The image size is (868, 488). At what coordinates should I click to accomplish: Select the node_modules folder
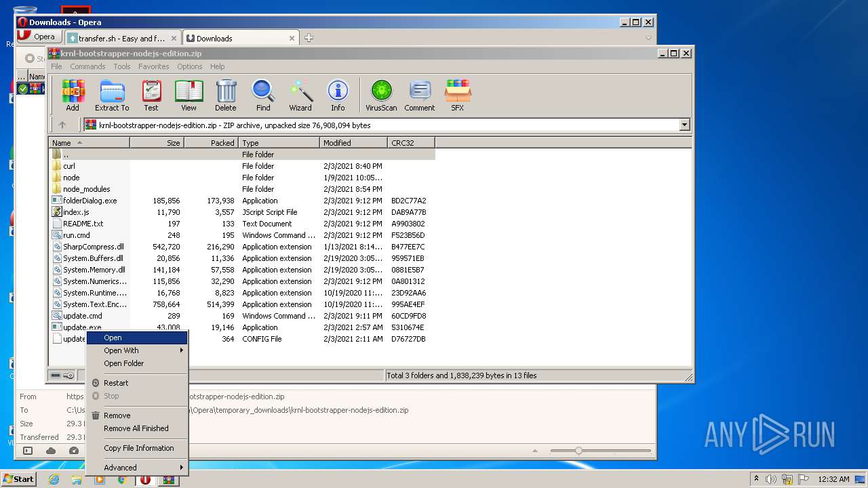click(241, 189)
